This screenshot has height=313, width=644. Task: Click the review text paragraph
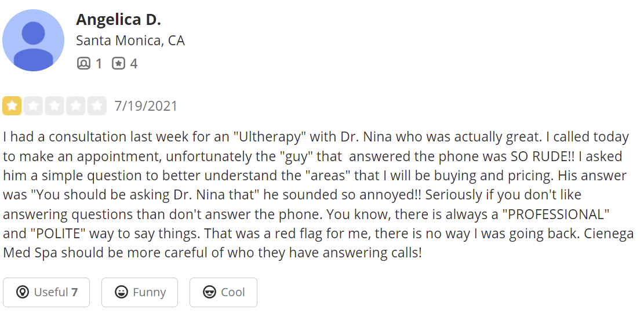[318, 195]
